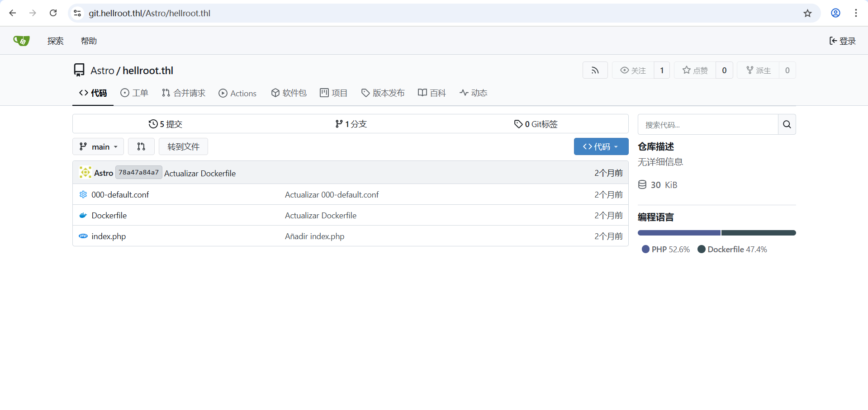Click latest commit message Actualizar Dockerfile in header

(200, 173)
